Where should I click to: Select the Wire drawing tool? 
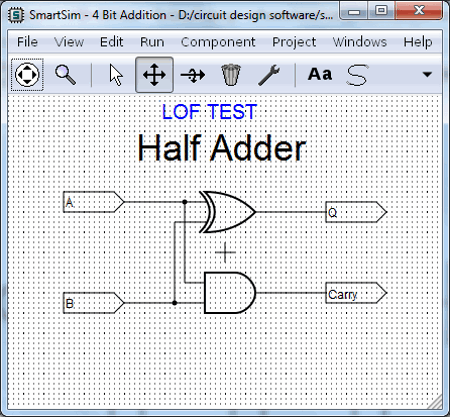357,75
